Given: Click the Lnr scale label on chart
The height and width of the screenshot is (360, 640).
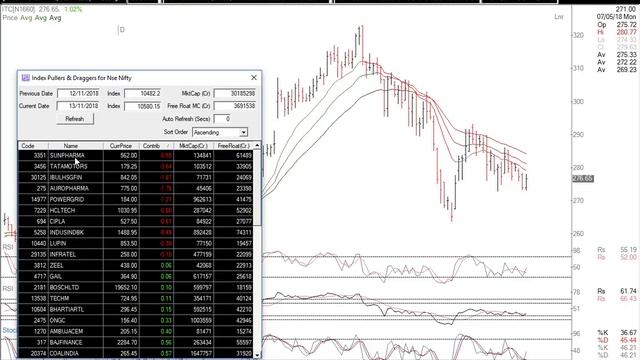Looking at the screenshot, I should click(x=559, y=17).
